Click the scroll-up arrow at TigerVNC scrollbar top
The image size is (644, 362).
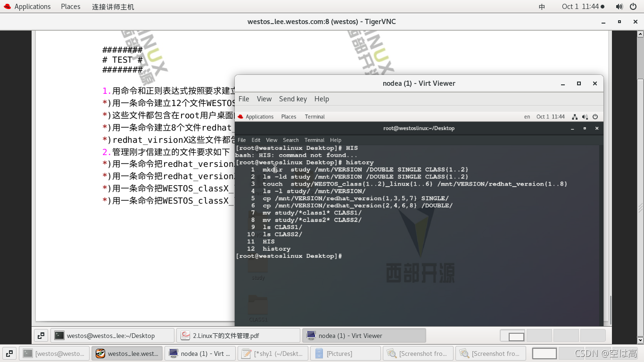(x=640, y=34)
